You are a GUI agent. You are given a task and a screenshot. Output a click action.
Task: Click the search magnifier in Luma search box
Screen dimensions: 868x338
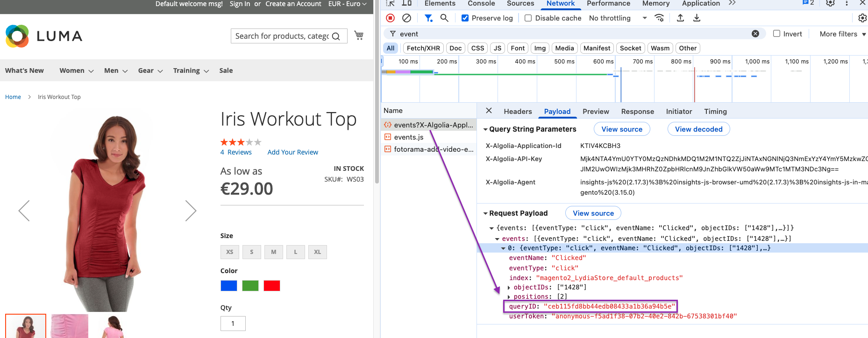(336, 36)
